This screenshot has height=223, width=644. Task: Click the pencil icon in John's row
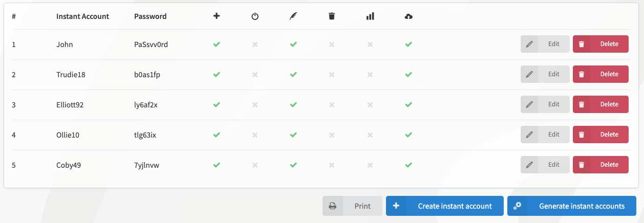(x=529, y=44)
